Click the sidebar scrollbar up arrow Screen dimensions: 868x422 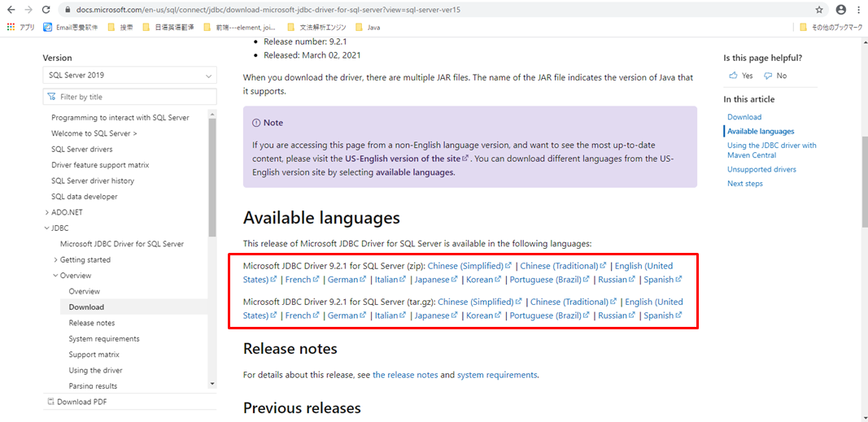tap(212, 113)
